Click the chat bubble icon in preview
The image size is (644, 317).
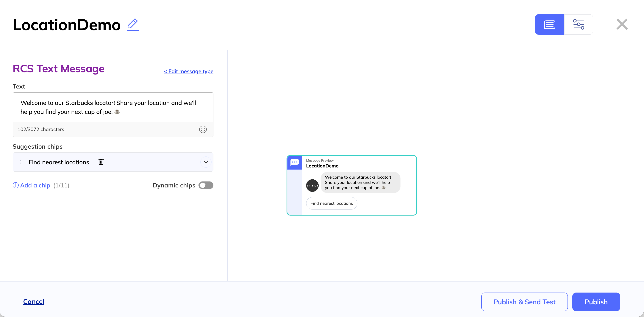pyautogui.click(x=295, y=162)
